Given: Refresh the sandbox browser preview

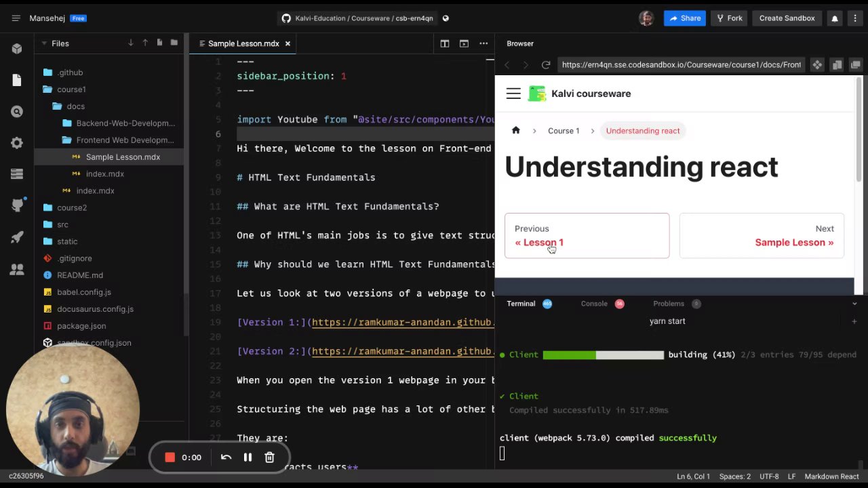Looking at the screenshot, I should [546, 65].
